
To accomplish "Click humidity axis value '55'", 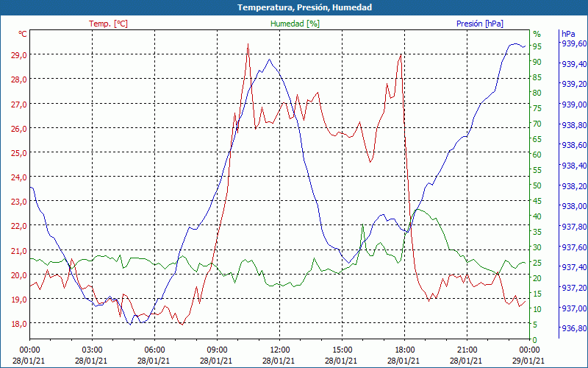I will pos(537,170).
